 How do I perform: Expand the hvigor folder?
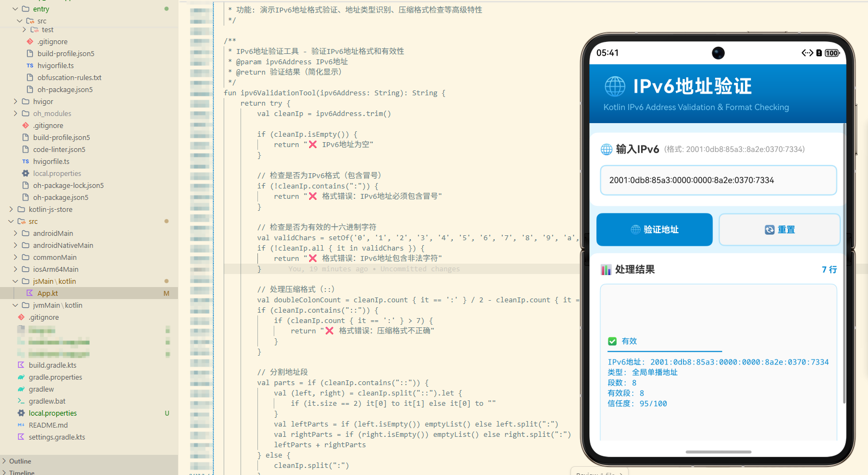(x=15, y=101)
